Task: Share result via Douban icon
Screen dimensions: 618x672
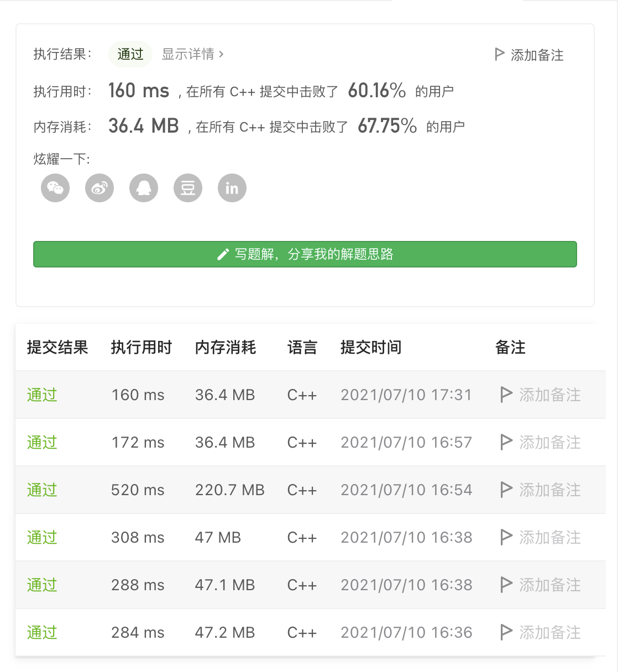Action: tap(188, 188)
